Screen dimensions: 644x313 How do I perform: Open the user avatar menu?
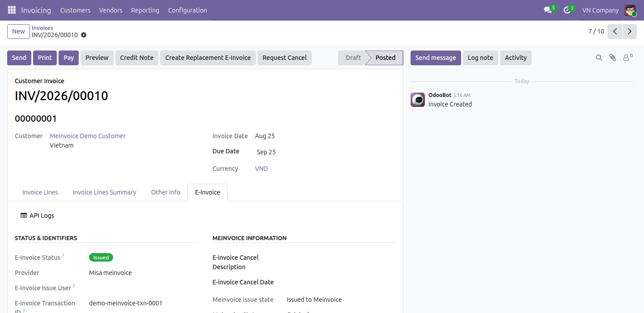(631, 10)
